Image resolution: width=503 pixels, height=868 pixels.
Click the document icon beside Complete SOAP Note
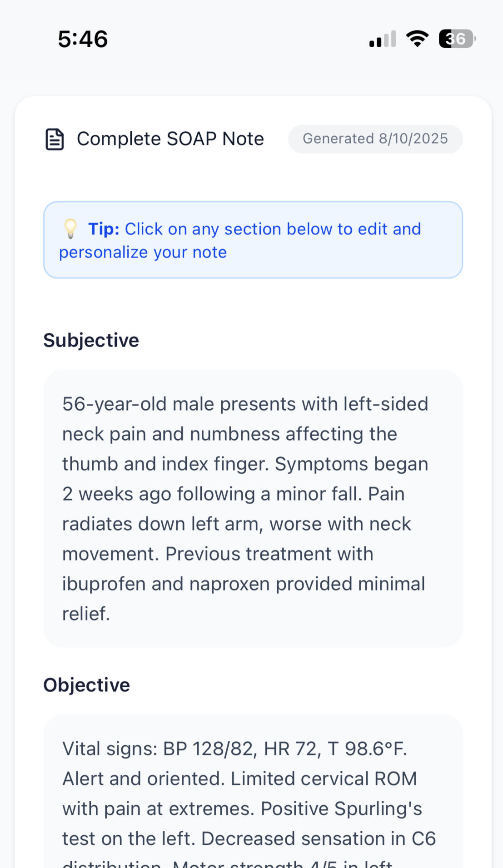(55, 139)
